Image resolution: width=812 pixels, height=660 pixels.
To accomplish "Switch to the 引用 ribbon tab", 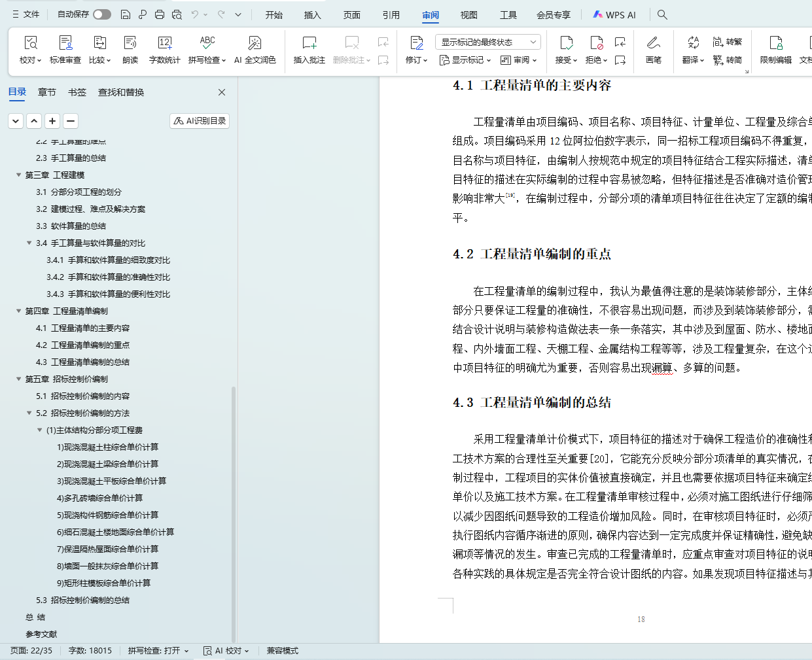I will point(391,15).
